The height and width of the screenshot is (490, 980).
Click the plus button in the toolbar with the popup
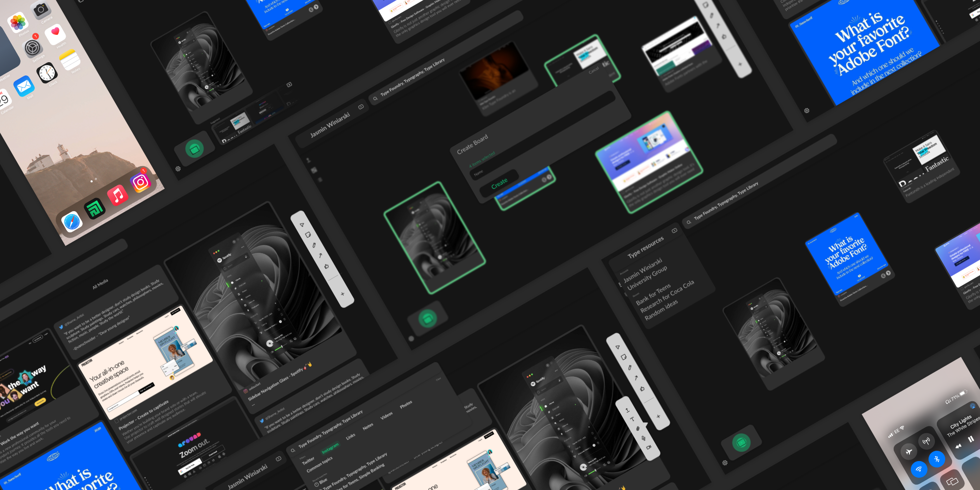pos(658,416)
